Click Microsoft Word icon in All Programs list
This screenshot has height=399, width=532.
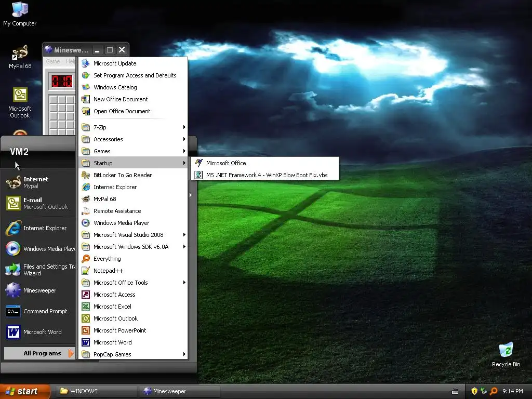click(x=86, y=342)
